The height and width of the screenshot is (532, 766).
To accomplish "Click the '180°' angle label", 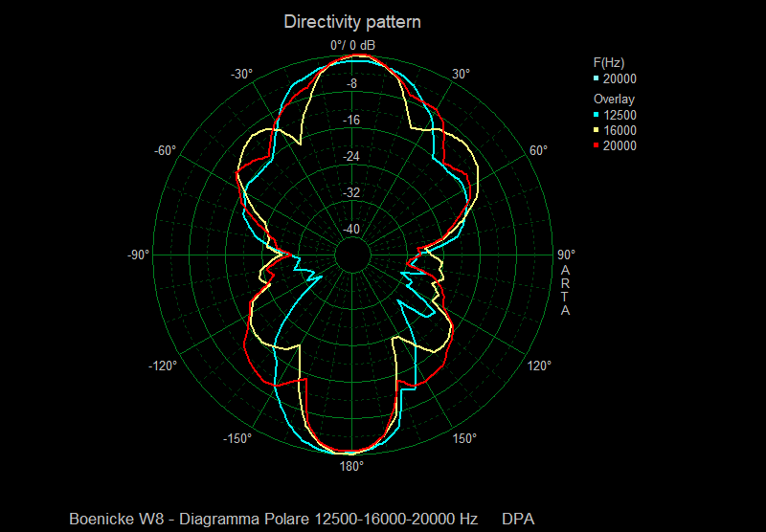I will 351,467.
